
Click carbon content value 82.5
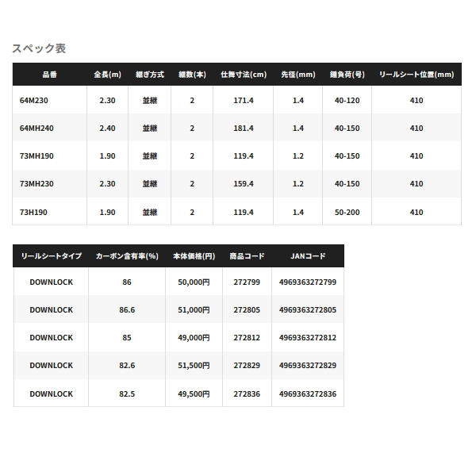(127, 394)
